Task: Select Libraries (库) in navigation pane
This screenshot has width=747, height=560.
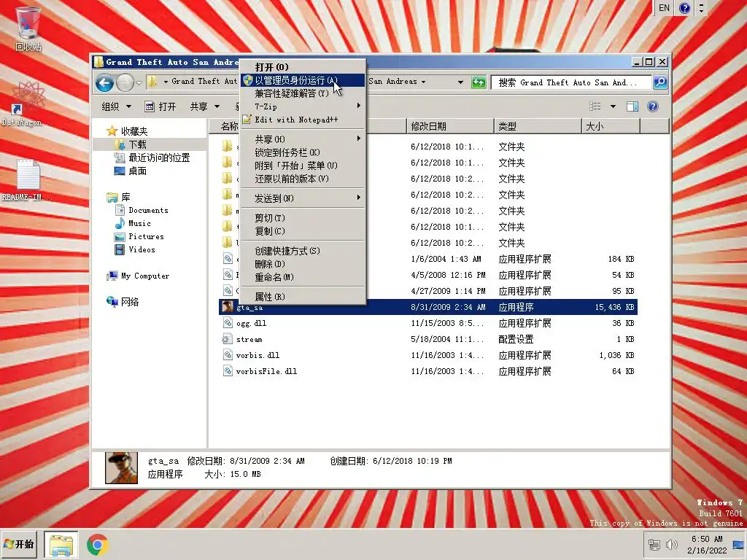Action: [x=119, y=197]
